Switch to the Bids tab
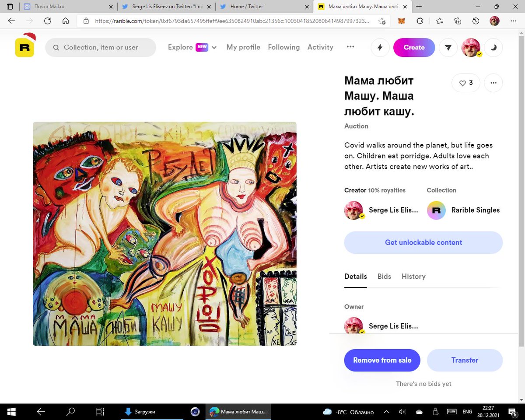This screenshot has height=420, width=525. click(x=384, y=276)
